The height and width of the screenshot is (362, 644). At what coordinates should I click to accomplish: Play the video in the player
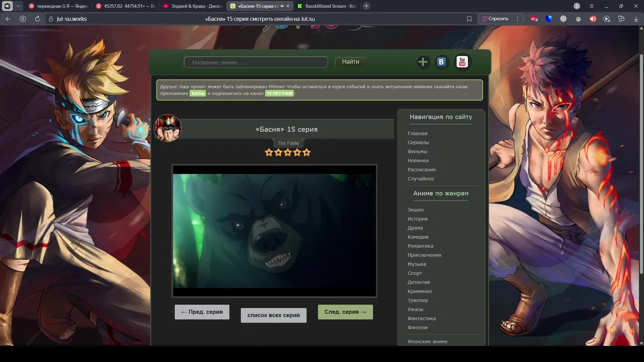(274, 231)
